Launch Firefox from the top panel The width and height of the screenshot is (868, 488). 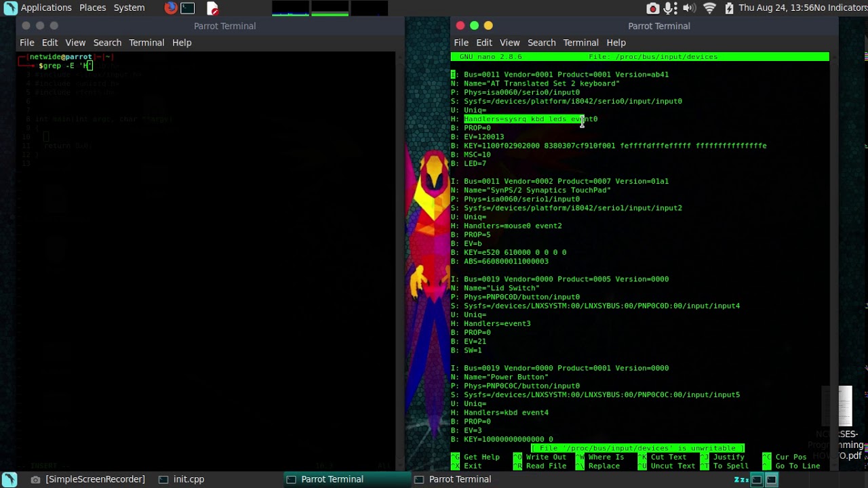tap(170, 8)
